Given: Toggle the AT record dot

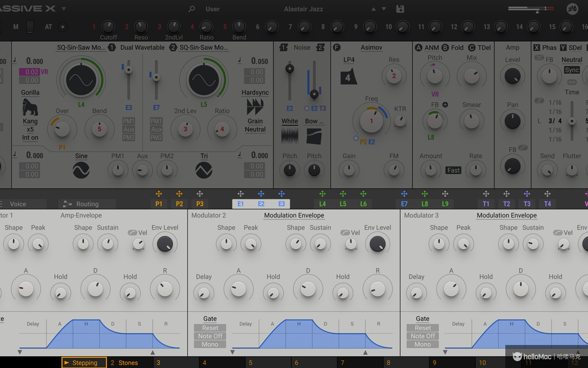Looking at the screenshot, I should (63, 27).
